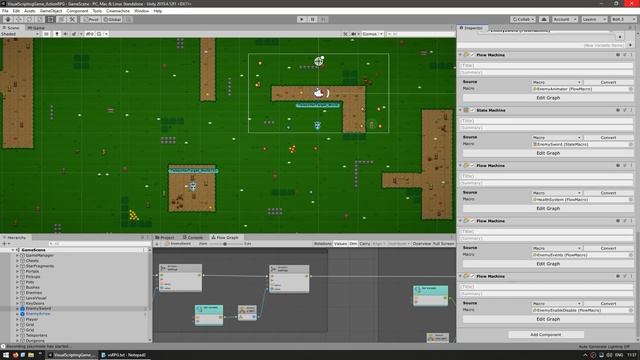
Task: Click Full Screen in Flow Graph toolbar
Action: [443, 244]
